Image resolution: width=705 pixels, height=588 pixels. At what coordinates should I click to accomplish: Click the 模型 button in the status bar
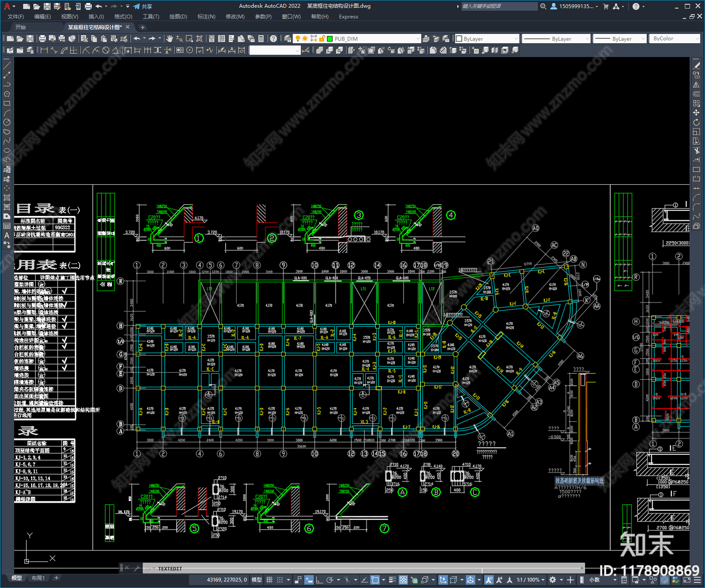click(257, 580)
